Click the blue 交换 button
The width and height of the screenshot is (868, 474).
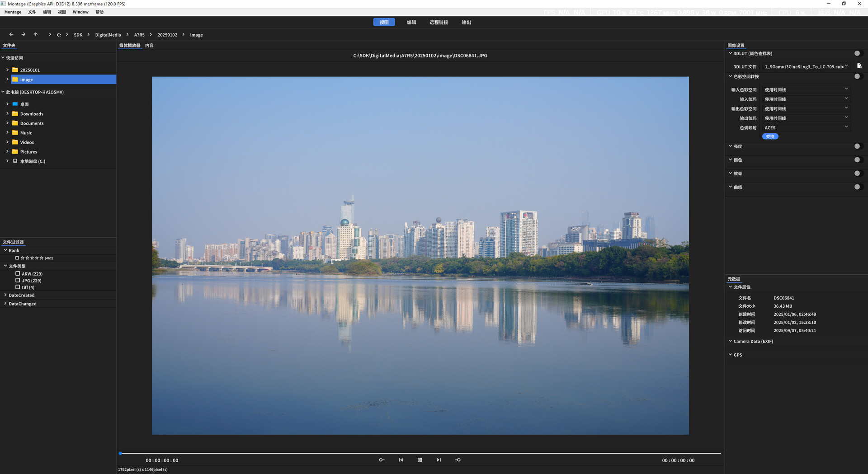tap(770, 136)
